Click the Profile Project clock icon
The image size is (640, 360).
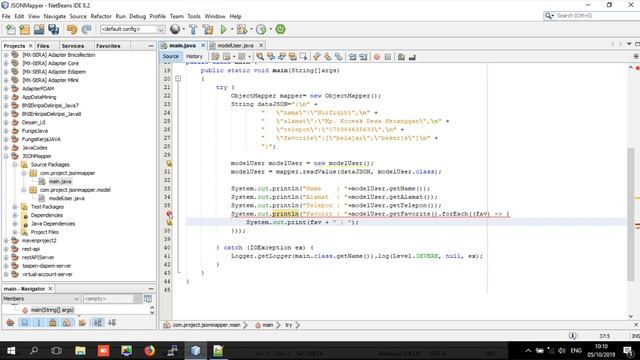pos(261,29)
